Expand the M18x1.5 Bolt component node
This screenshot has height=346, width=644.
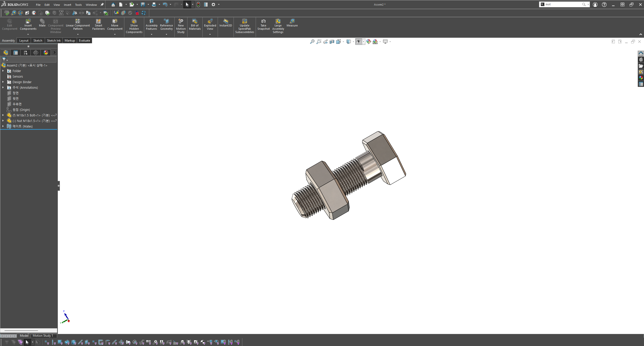pos(3,115)
